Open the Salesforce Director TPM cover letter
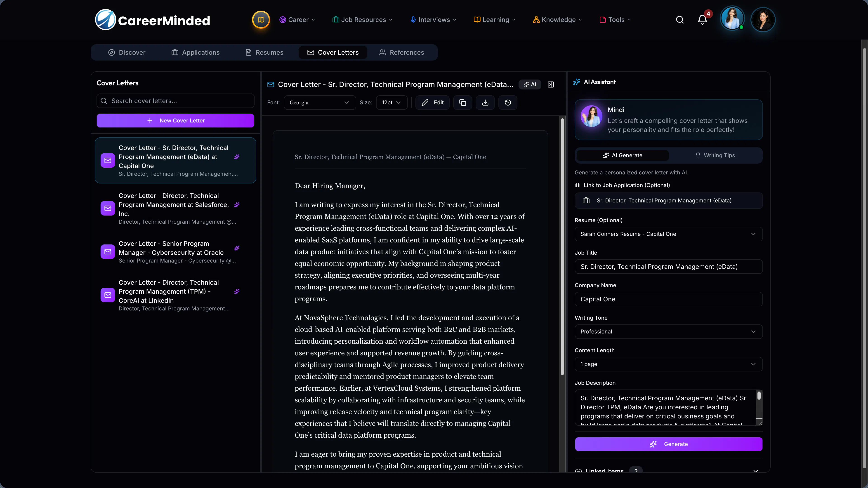Viewport: 868px width, 488px height. point(175,209)
